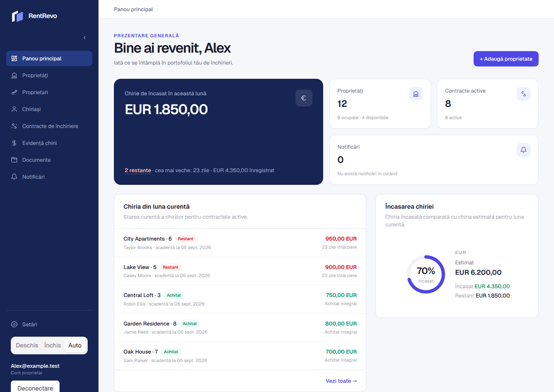Image resolution: width=554 pixels, height=392 pixels.
Task: Open the City Apartments · 6 row
Action: click(x=240, y=243)
